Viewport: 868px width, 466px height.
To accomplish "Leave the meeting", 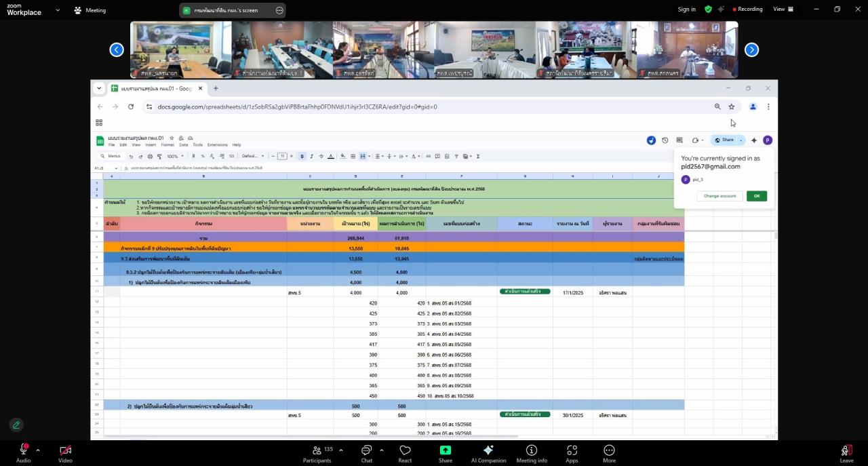I will [x=846, y=452].
